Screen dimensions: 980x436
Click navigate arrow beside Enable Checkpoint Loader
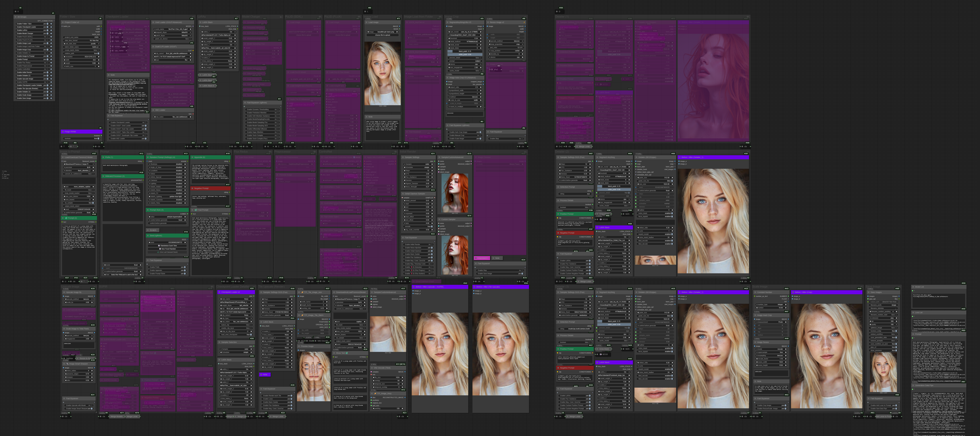(x=51, y=27)
